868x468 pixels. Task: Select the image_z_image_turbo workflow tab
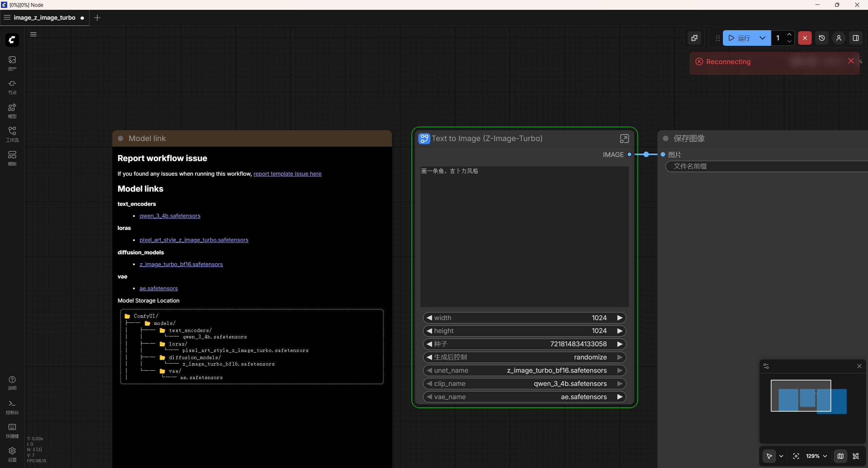pyautogui.click(x=44, y=18)
